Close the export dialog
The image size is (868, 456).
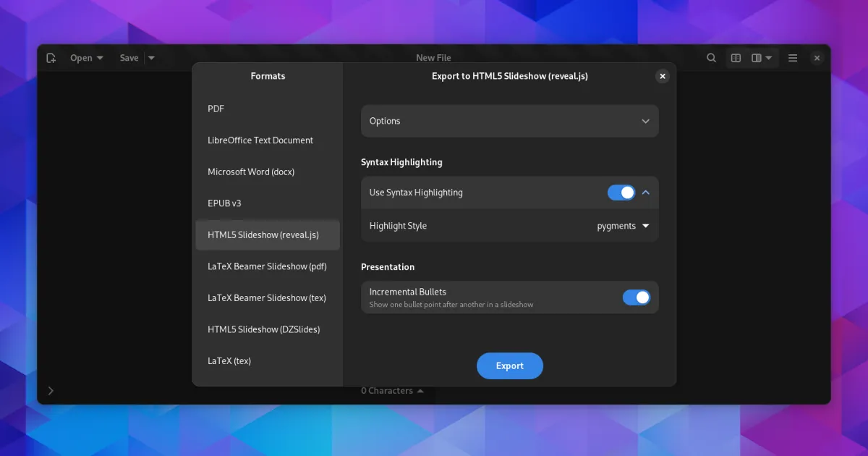[662, 76]
